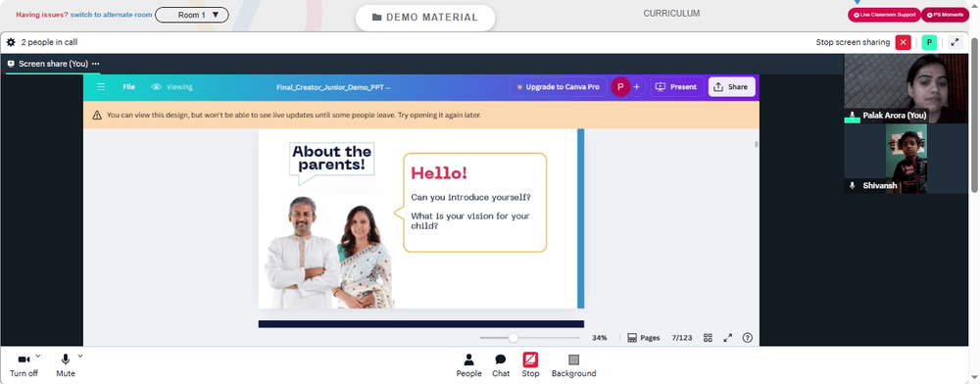Click the switch to alternate room link
Viewport: 980px width, 384px height.
112,15
